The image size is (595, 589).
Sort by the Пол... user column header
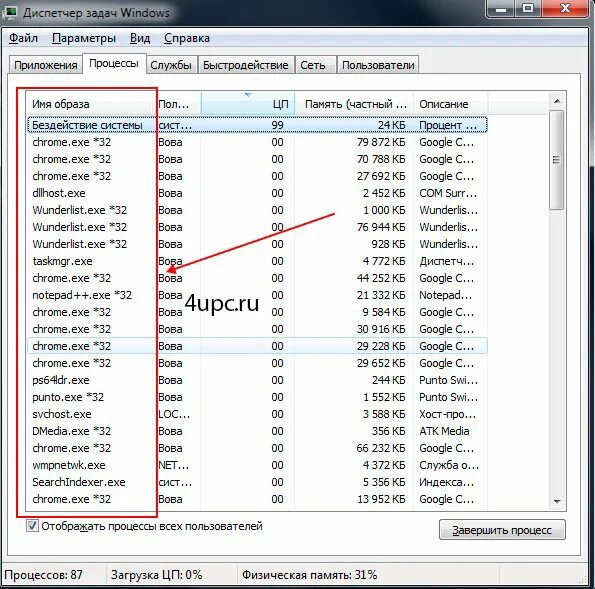(x=178, y=104)
